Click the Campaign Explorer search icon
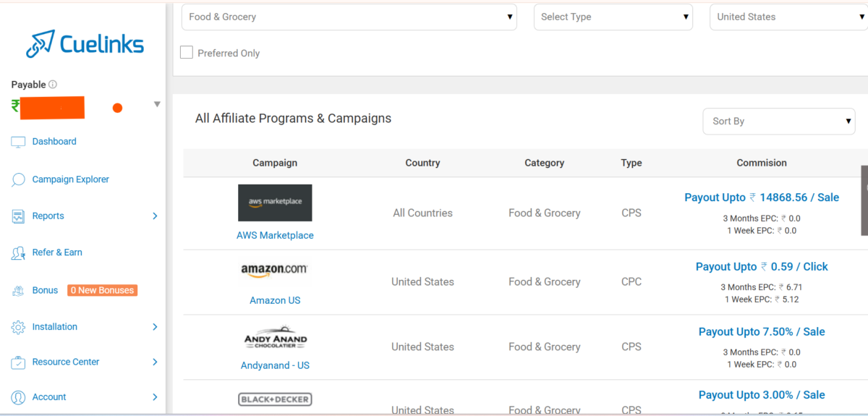Image resolution: width=868 pixels, height=416 pixels. point(18,179)
